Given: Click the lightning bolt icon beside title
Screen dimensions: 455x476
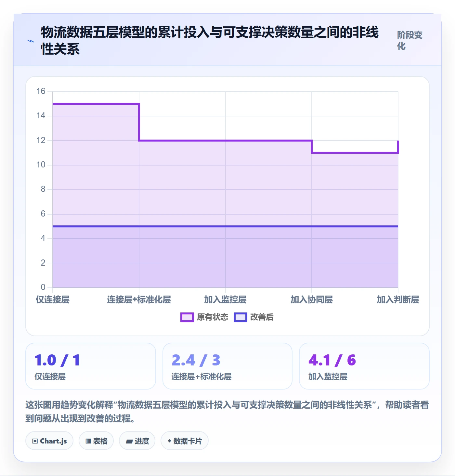Looking at the screenshot, I should pyautogui.click(x=31, y=41).
